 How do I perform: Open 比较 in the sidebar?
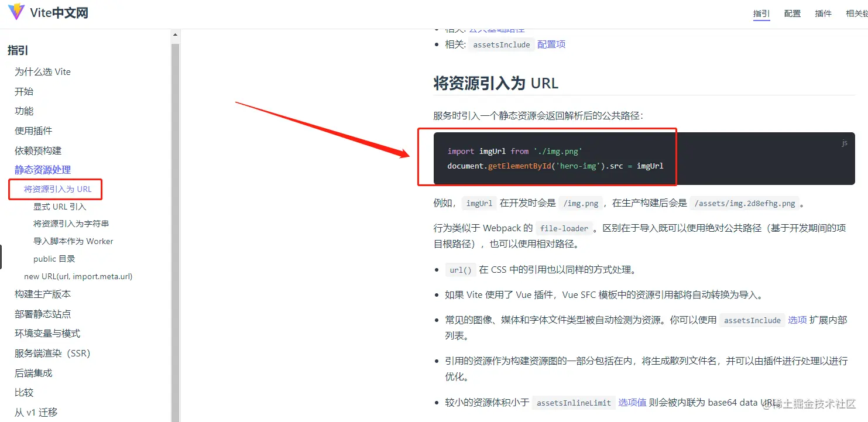click(24, 393)
